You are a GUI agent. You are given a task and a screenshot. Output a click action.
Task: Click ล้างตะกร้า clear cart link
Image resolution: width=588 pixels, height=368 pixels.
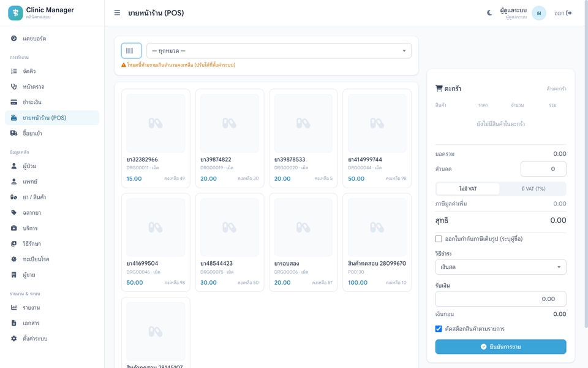556,88
